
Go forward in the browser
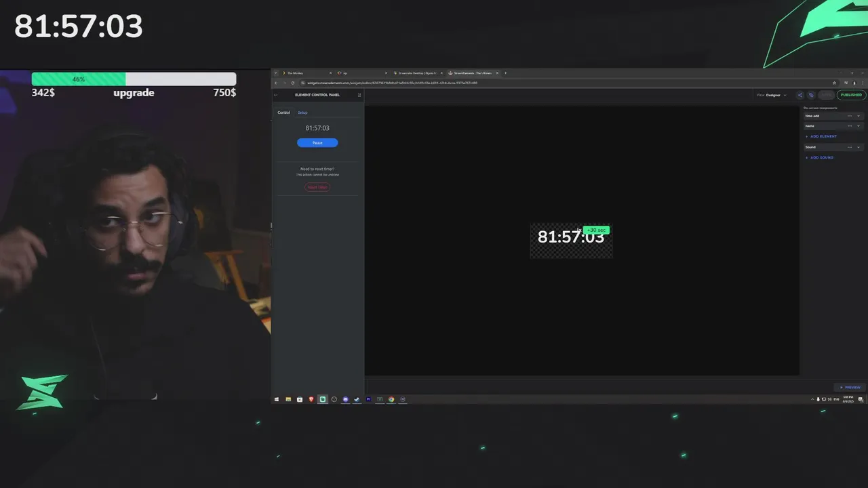tap(284, 83)
